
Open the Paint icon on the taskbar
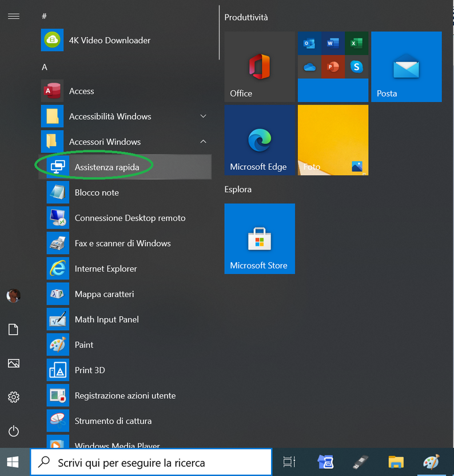click(432, 462)
